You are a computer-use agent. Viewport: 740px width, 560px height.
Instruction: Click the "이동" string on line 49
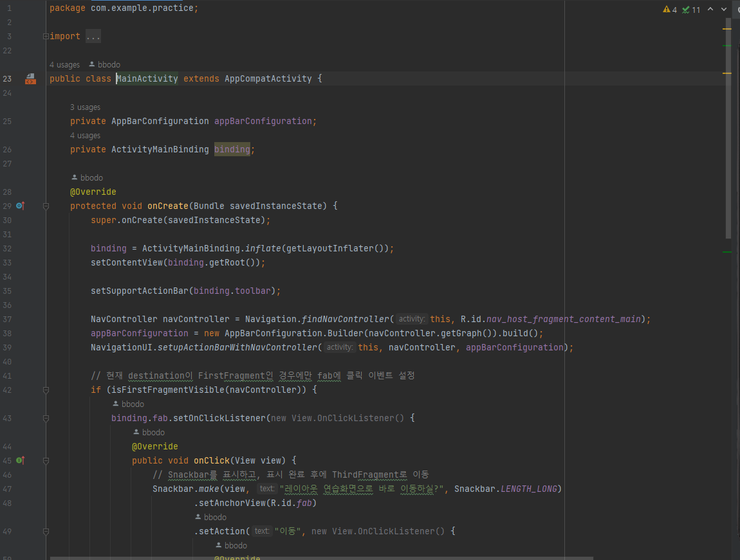click(x=288, y=531)
